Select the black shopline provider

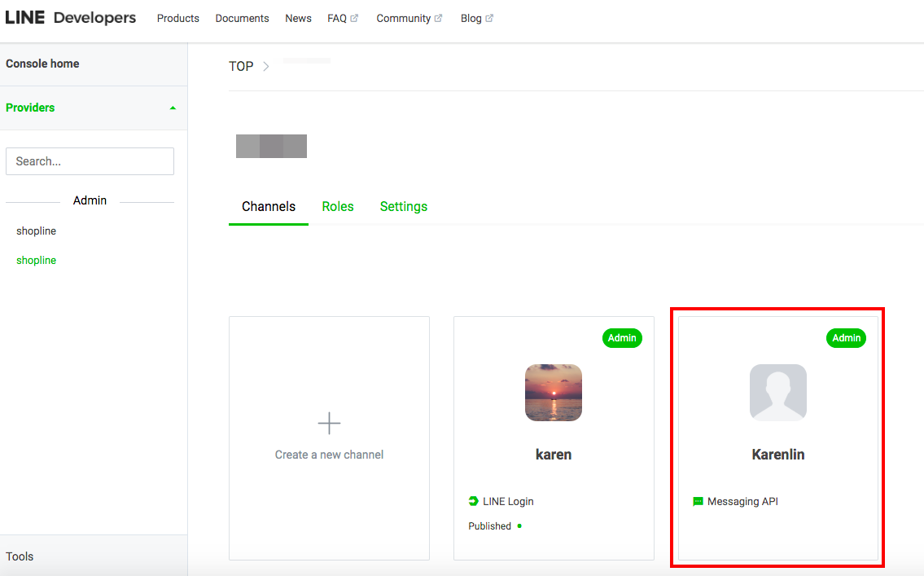pyautogui.click(x=36, y=231)
